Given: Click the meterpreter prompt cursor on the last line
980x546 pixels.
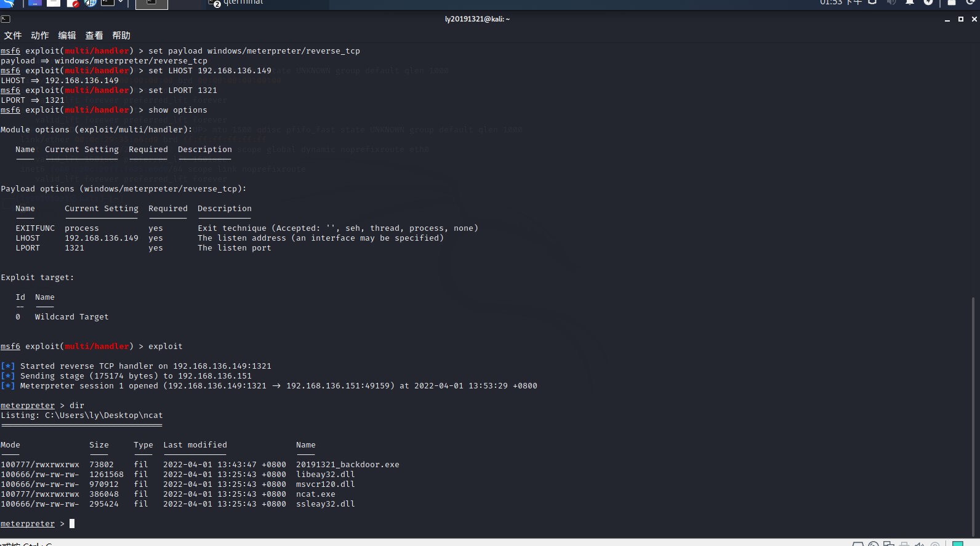Looking at the screenshot, I should click(x=72, y=524).
